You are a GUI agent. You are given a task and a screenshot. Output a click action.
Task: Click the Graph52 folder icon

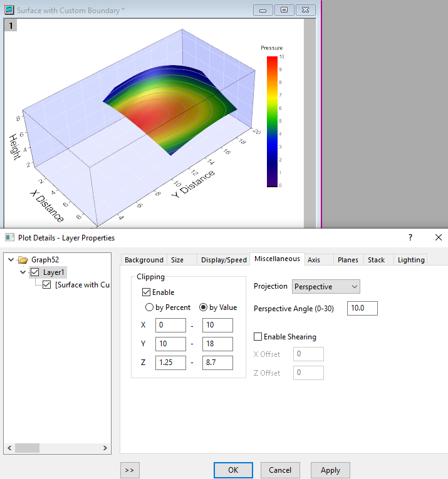click(x=23, y=260)
